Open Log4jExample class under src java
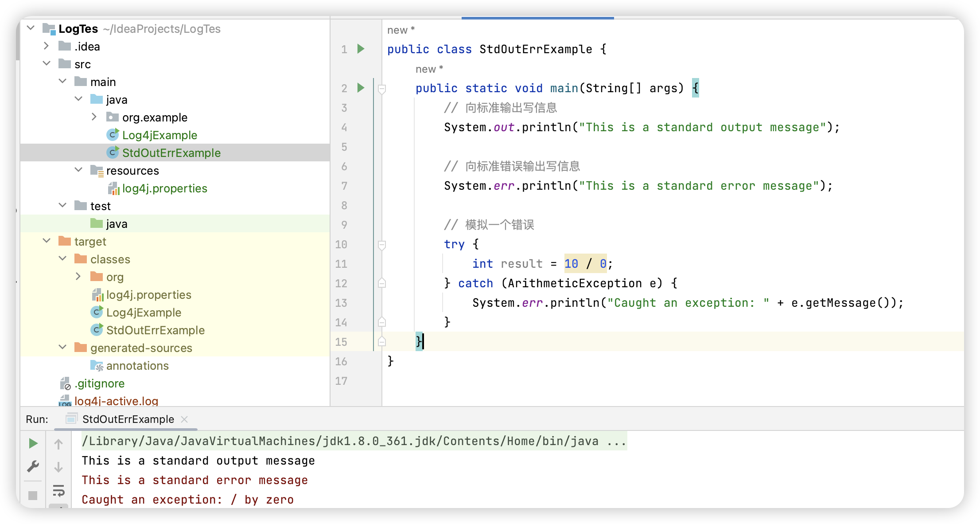This screenshot has width=980, height=524. coord(159,135)
